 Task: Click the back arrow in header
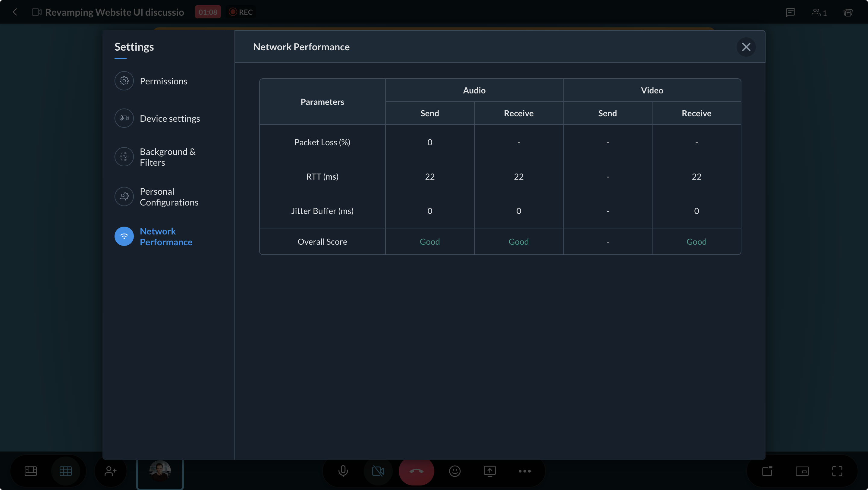click(15, 12)
